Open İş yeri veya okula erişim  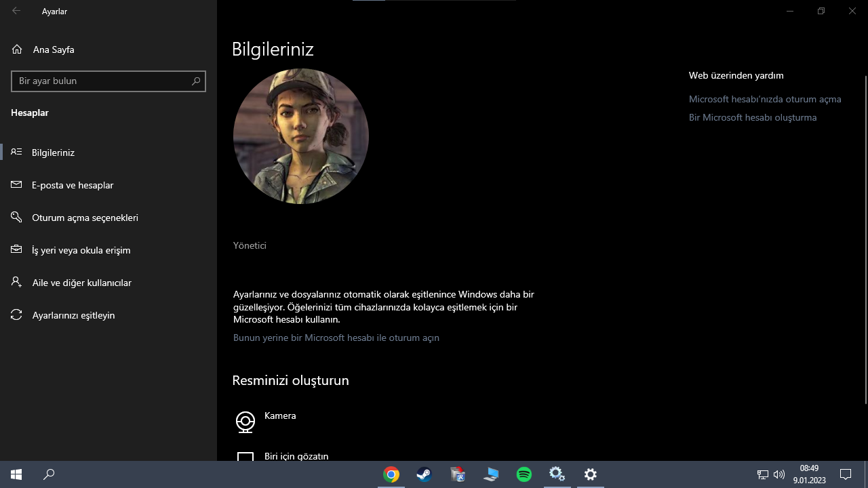[108, 250]
